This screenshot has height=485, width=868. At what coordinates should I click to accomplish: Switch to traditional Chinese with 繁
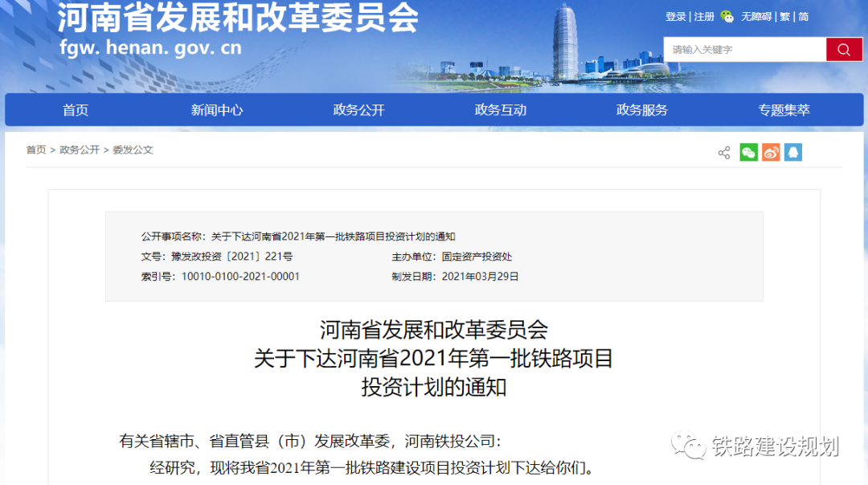pos(785,17)
